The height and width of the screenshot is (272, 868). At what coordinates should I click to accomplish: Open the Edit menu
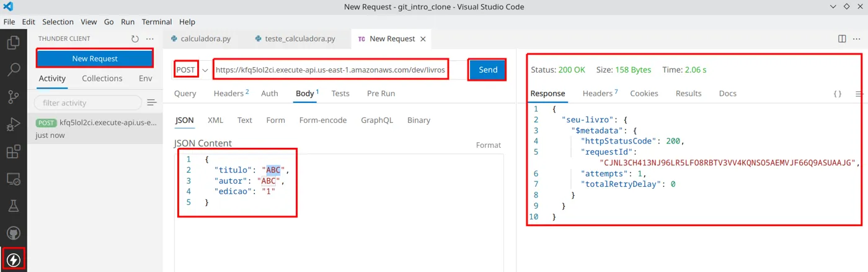tap(29, 22)
